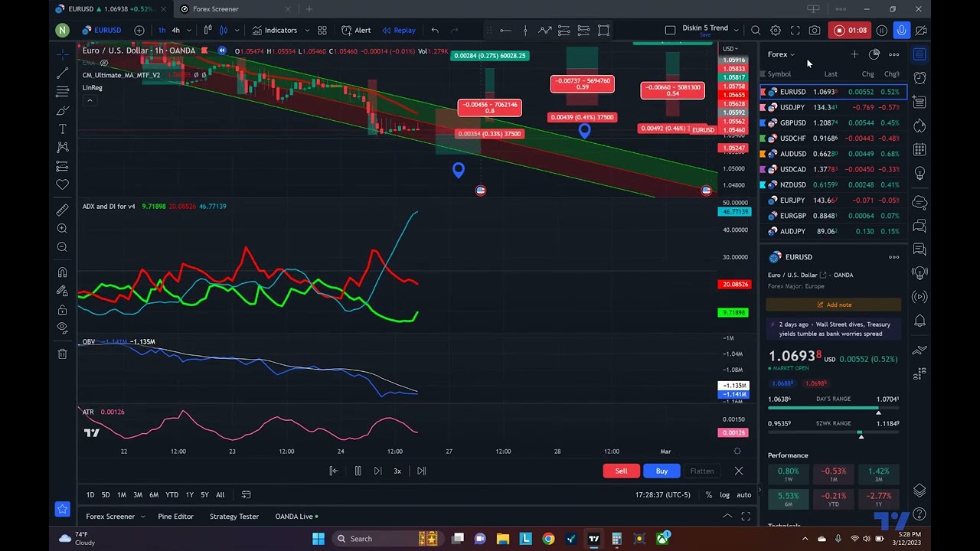980x551 pixels.
Task: Click the 52WK range slider bar
Action: tap(834, 432)
